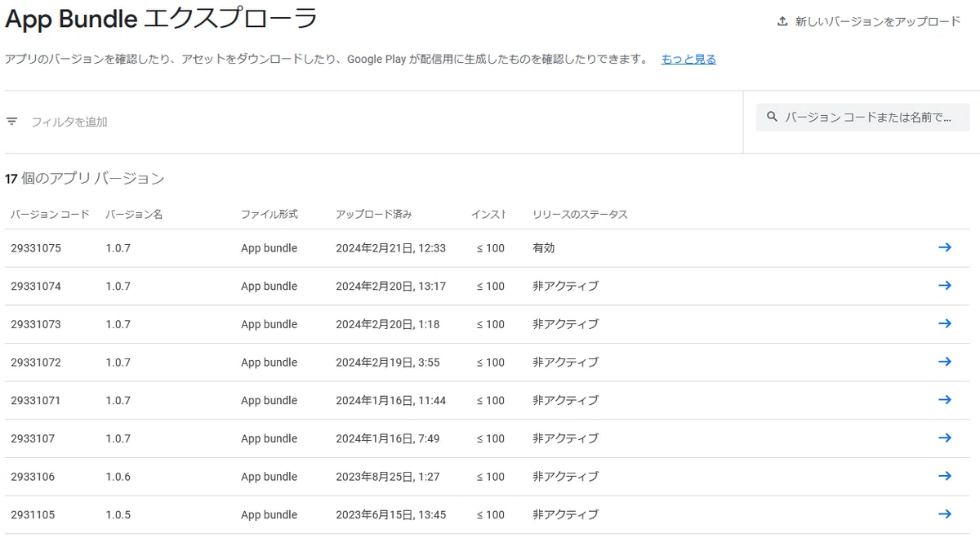Click 非アクティブ status for version 2933106

[565, 477]
